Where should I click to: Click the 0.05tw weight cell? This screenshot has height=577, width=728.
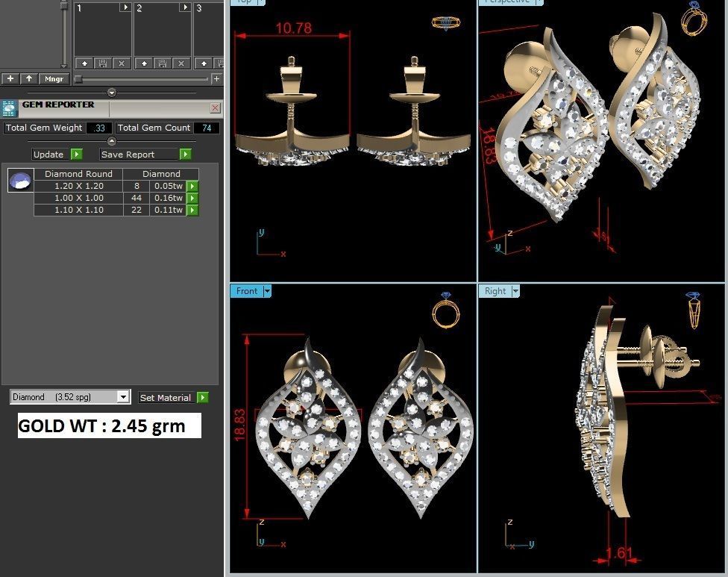[x=168, y=186]
